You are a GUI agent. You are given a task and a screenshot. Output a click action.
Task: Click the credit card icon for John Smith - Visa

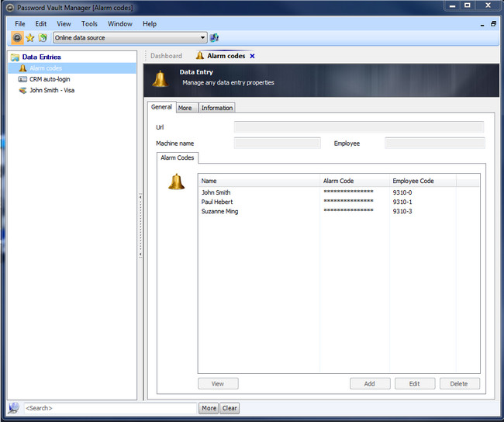point(22,91)
